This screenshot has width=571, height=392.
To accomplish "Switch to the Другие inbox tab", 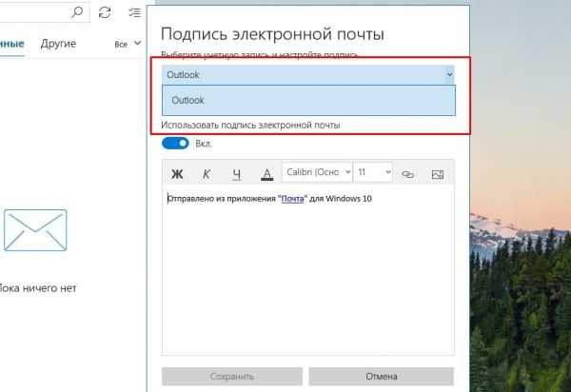I will point(58,44).
